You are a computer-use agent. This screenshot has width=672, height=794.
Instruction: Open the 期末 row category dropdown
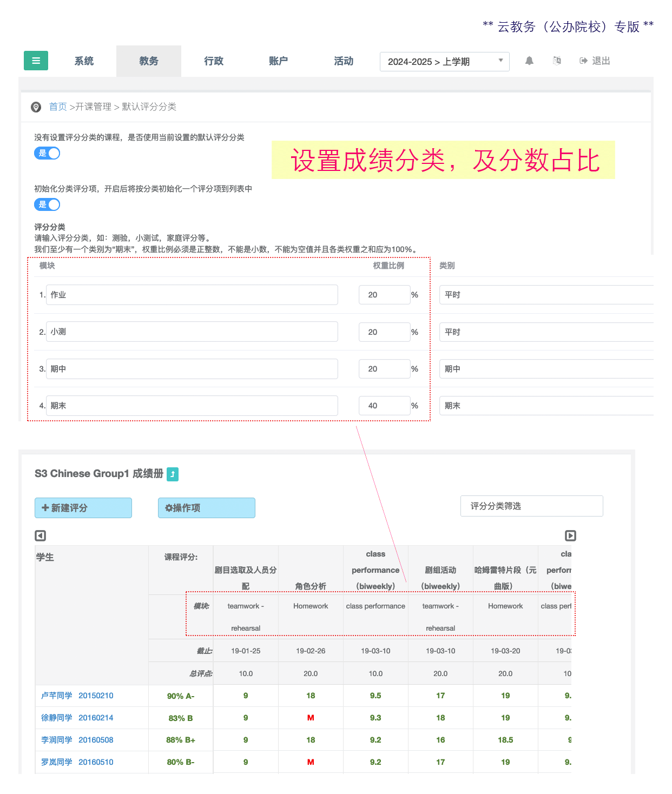546,406
